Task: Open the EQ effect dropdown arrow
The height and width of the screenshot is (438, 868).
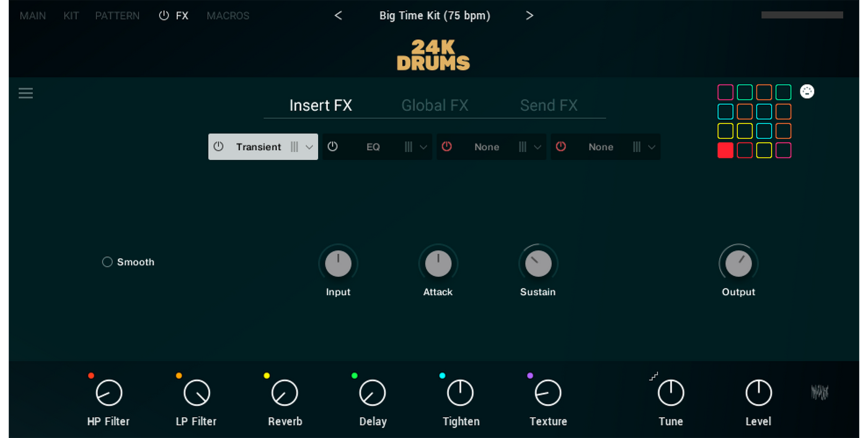Action: (x=423, y=147)
